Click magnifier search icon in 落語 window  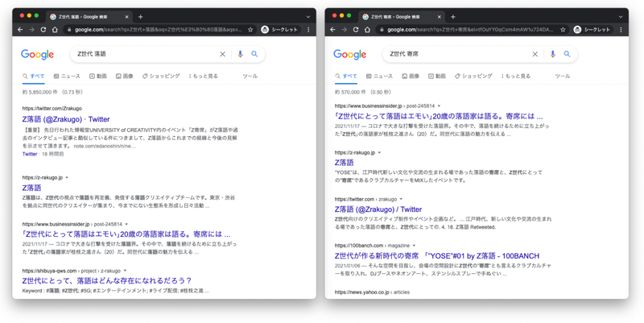coord(254,54)
